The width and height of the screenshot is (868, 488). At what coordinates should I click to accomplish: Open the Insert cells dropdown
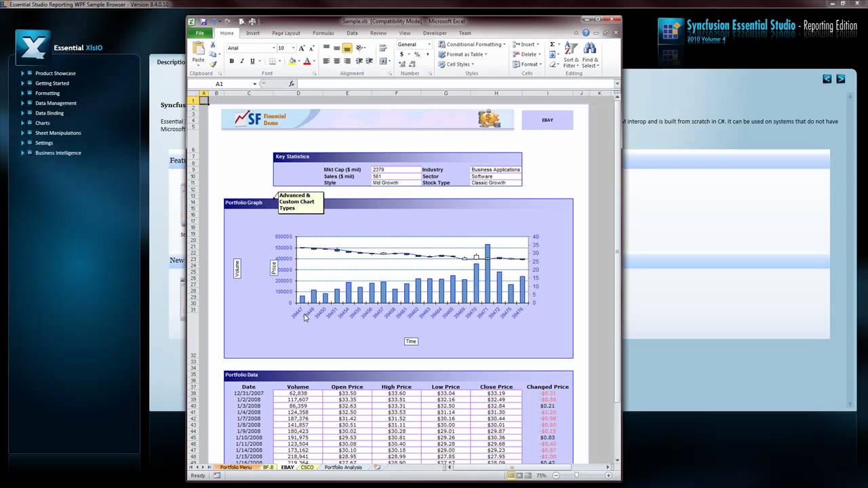click(x=526, y=45)
